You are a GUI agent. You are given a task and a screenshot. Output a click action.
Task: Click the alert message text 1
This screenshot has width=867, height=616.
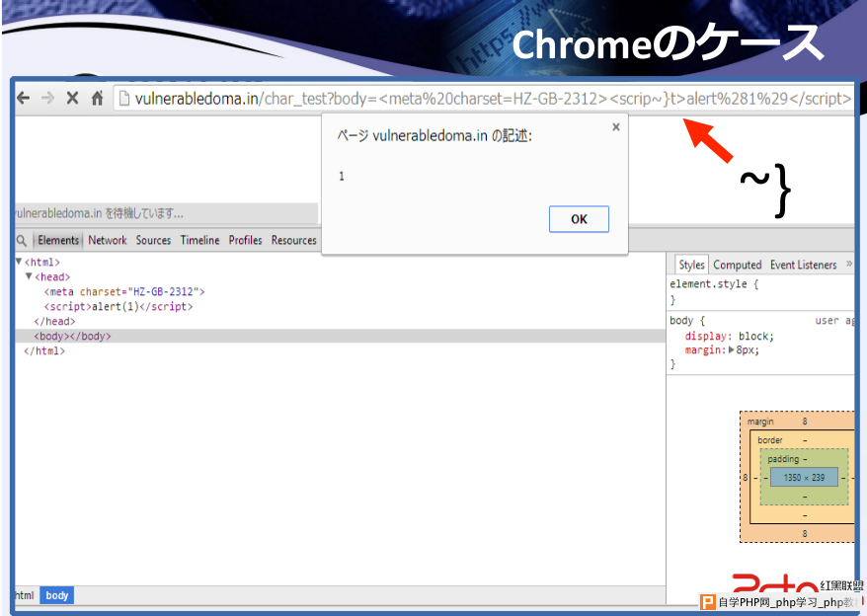(x=342, y=177)
